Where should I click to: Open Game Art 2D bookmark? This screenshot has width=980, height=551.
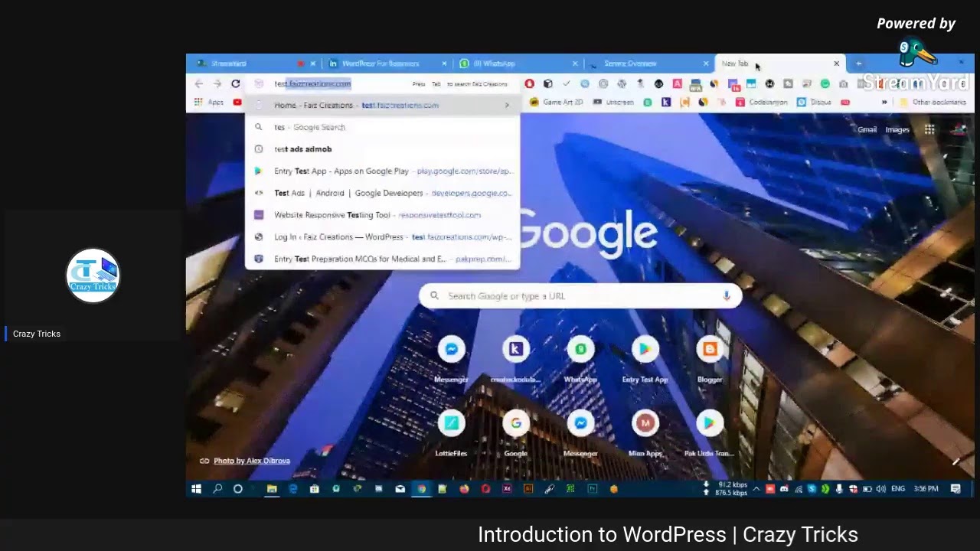(x=557, y=103)
